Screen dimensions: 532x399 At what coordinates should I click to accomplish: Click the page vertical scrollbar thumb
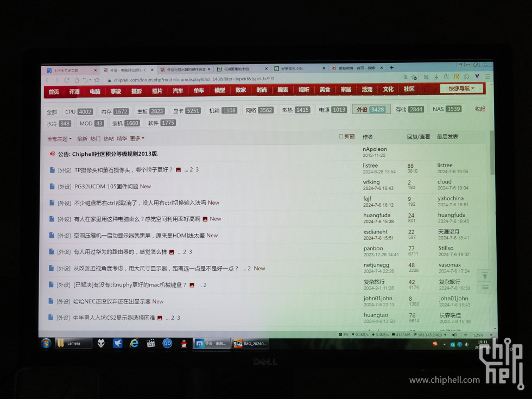click(492, 153)
